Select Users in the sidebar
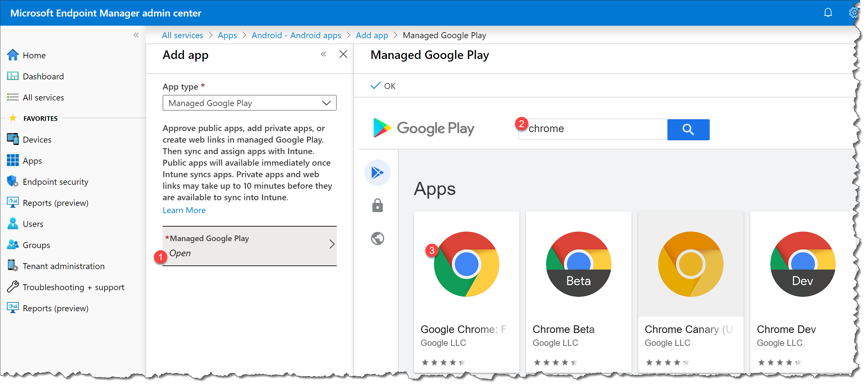The image size is (868, 386). (33, 223)
